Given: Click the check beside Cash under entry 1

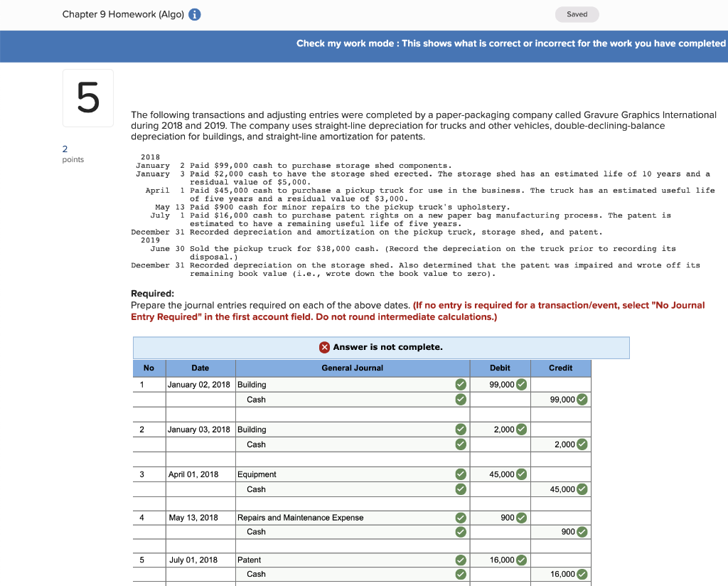Looking at the screenshot, I should [461, 400].
